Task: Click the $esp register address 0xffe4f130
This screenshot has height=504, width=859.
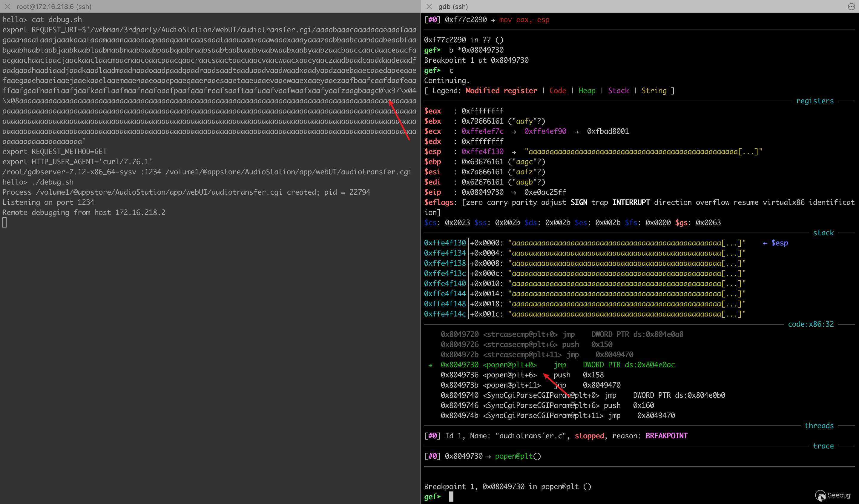Action: click(x=482, y=152)
